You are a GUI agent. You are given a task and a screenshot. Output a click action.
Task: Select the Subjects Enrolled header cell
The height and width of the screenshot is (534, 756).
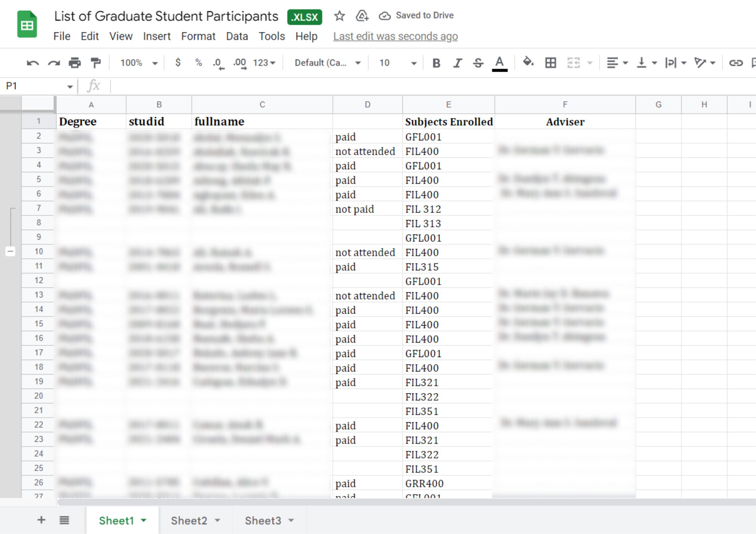pos(449,122)
